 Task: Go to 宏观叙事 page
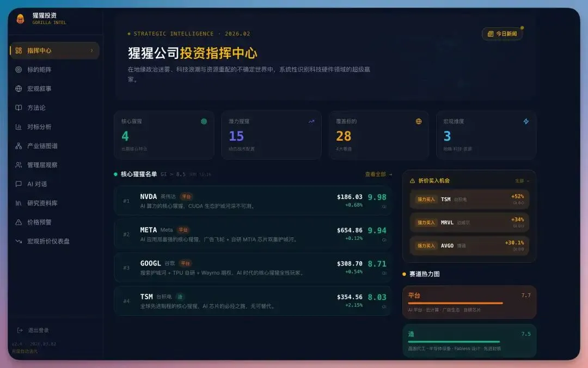(x=55, y=89)
